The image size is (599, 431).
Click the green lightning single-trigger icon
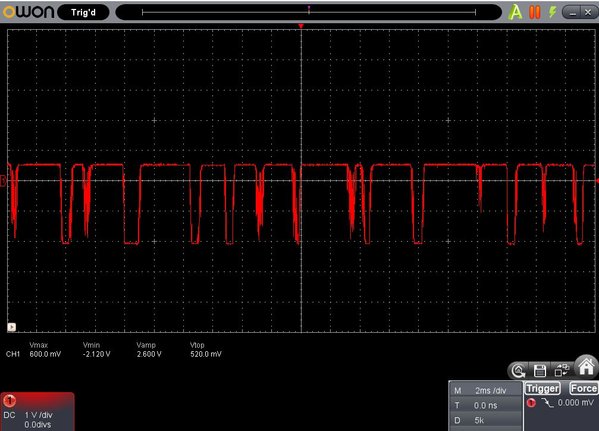[x=552, y=12]
